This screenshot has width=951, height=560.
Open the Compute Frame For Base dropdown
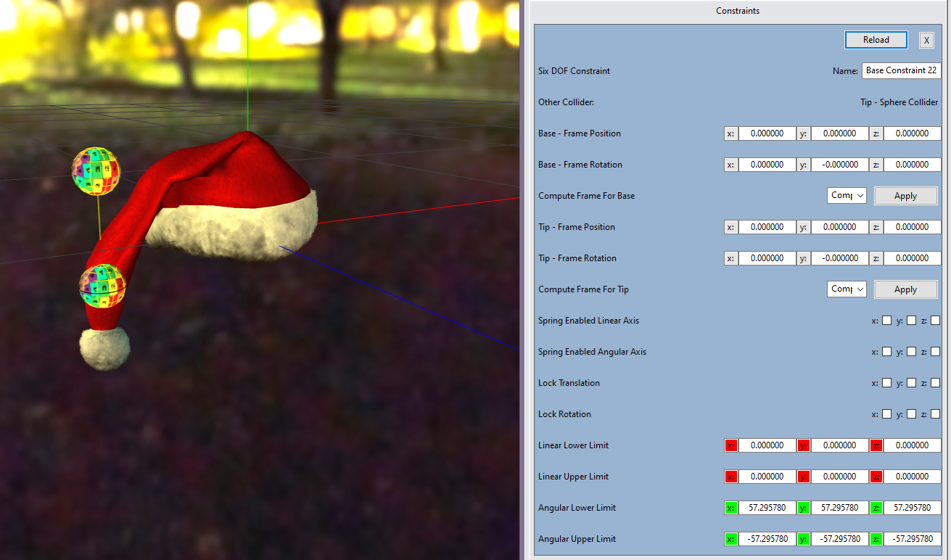(846, 195)
